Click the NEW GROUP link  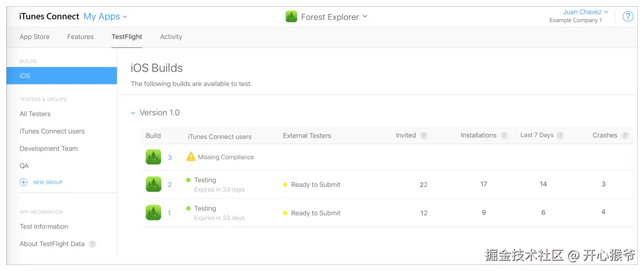[48, 182]
